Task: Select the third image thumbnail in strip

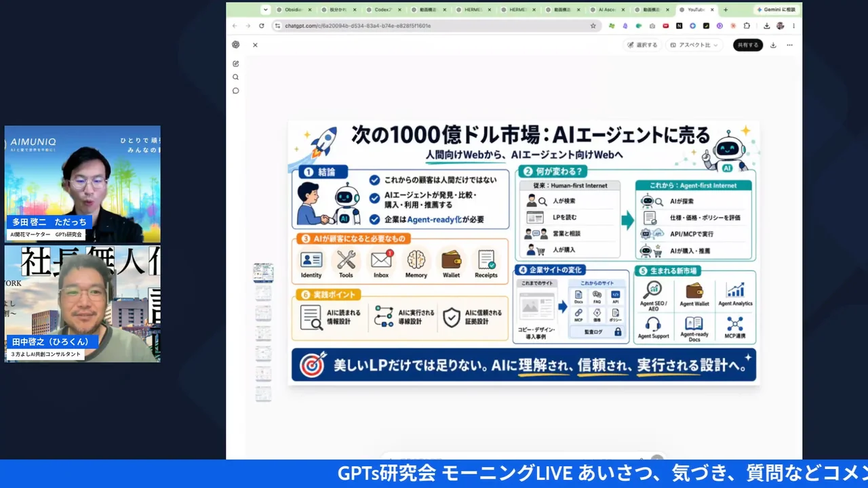Action: [263, 313]
